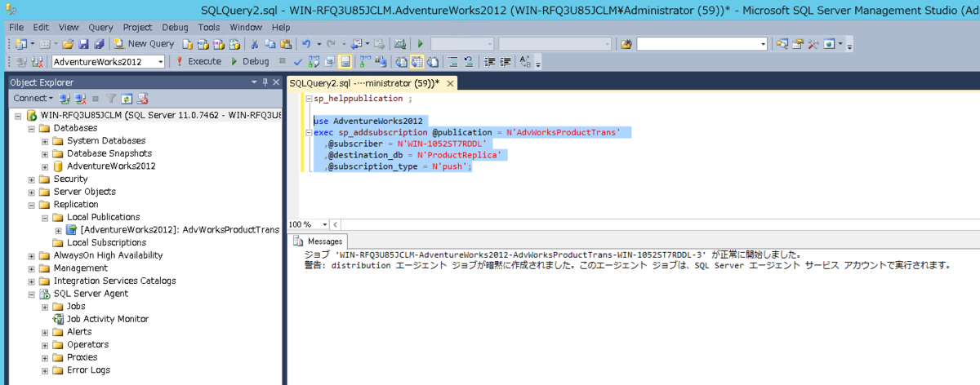This screenshot has width=980, height=385.
Task: Click the Execute query button
Action: tap(198, 61)
